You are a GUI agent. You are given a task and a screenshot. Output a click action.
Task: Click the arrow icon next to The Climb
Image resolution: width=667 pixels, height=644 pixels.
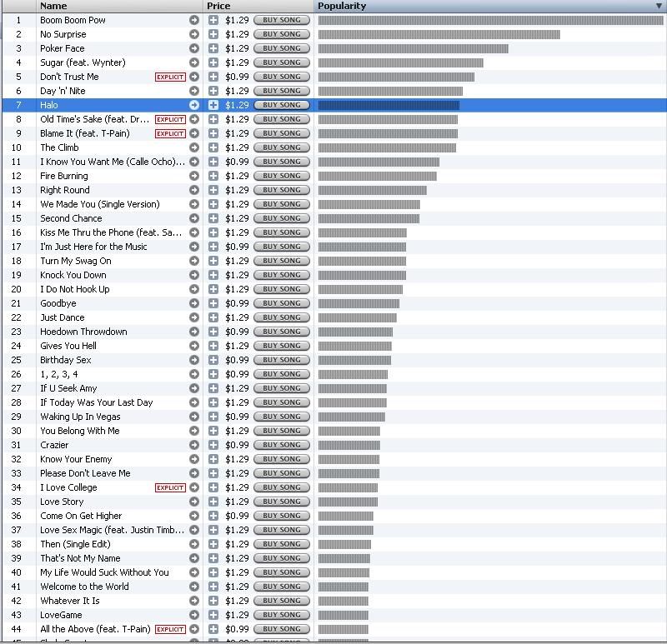tap(194, 147)
